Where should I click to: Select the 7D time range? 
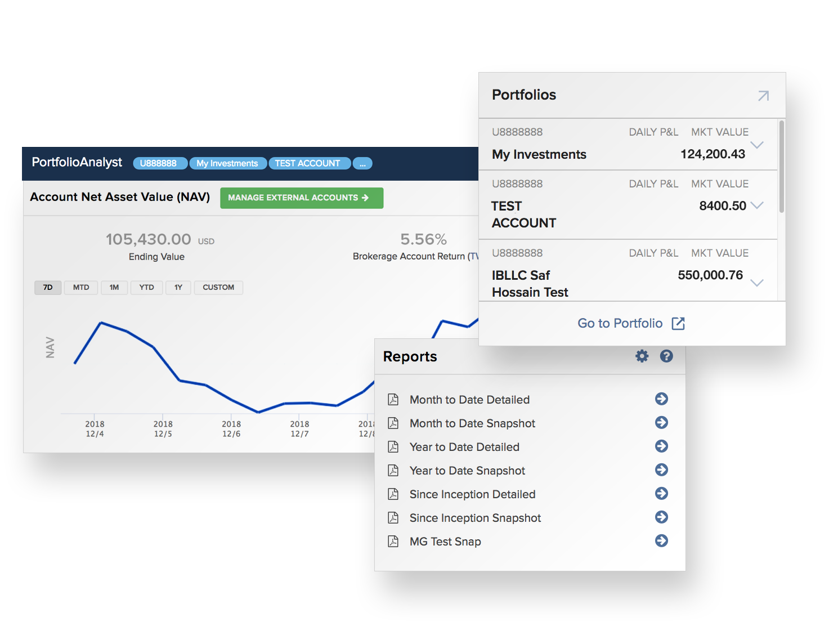coord(48,287)
